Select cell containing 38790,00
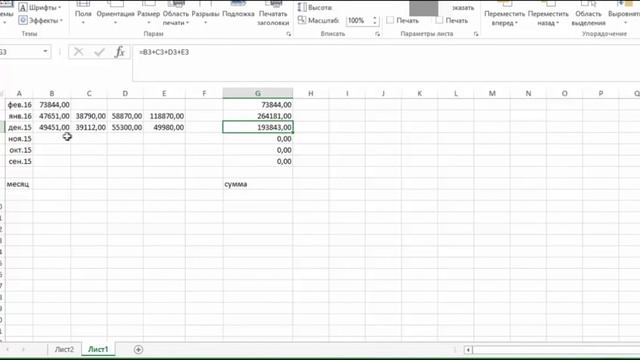This screenshot has width=640, height=360. pos(89,116)
